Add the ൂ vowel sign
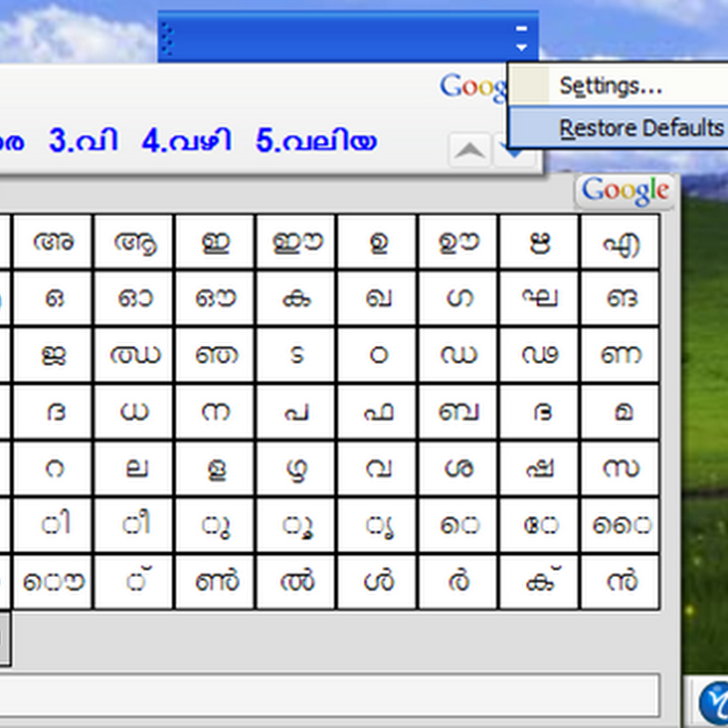The height and width of the screenshot is (728, 728). pyautogui.click(x=296, y=526)
